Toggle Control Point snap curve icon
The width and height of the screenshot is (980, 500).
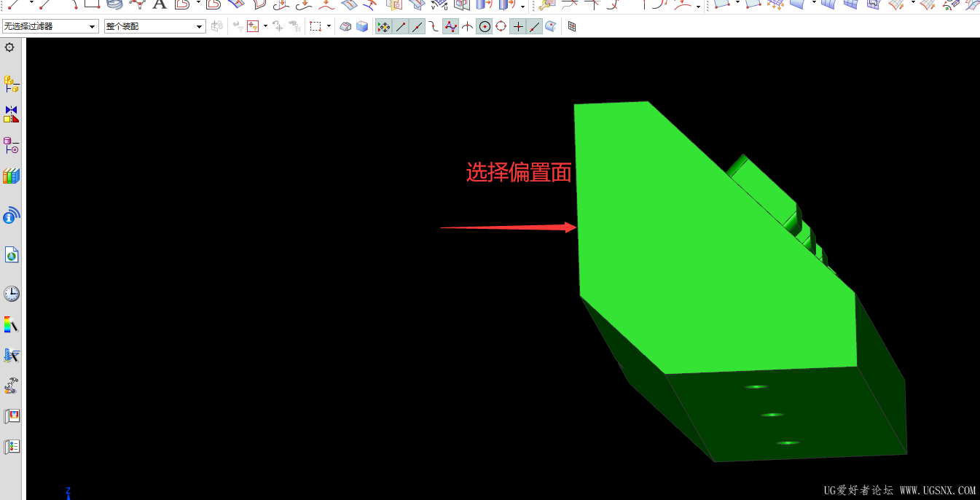point(434,27)
